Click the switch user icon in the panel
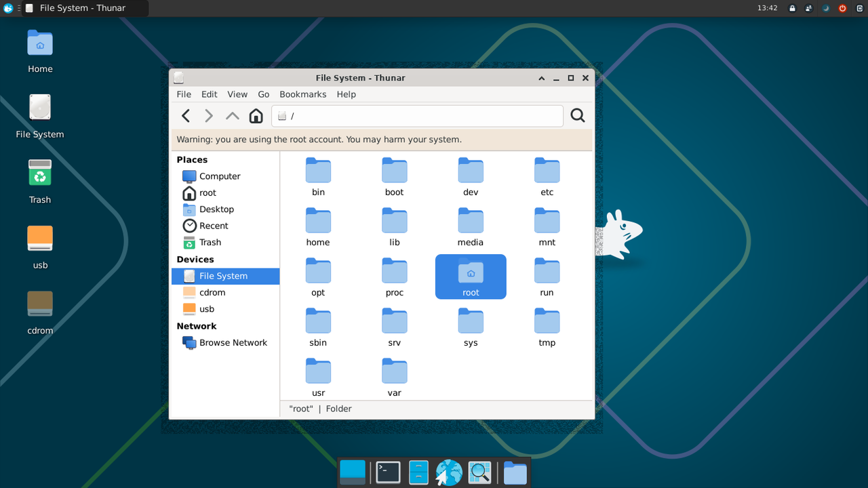The width and height of the screenshot is (868, 488). click(x=809, y=8)
